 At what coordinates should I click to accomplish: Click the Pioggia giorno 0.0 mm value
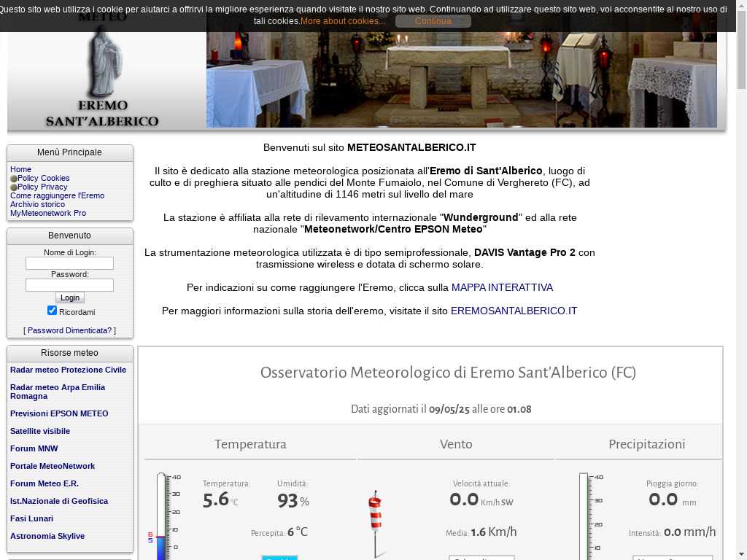(672, 499)
